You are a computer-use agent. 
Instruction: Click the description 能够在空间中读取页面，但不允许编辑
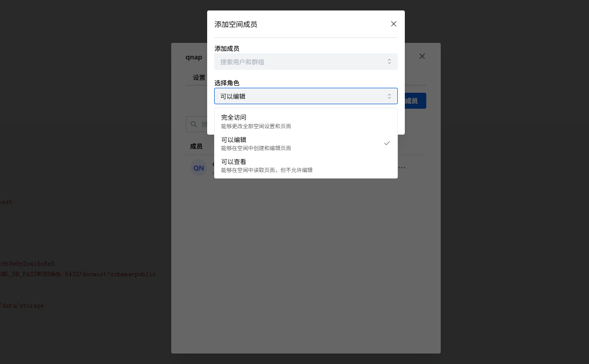coord(267,171)
